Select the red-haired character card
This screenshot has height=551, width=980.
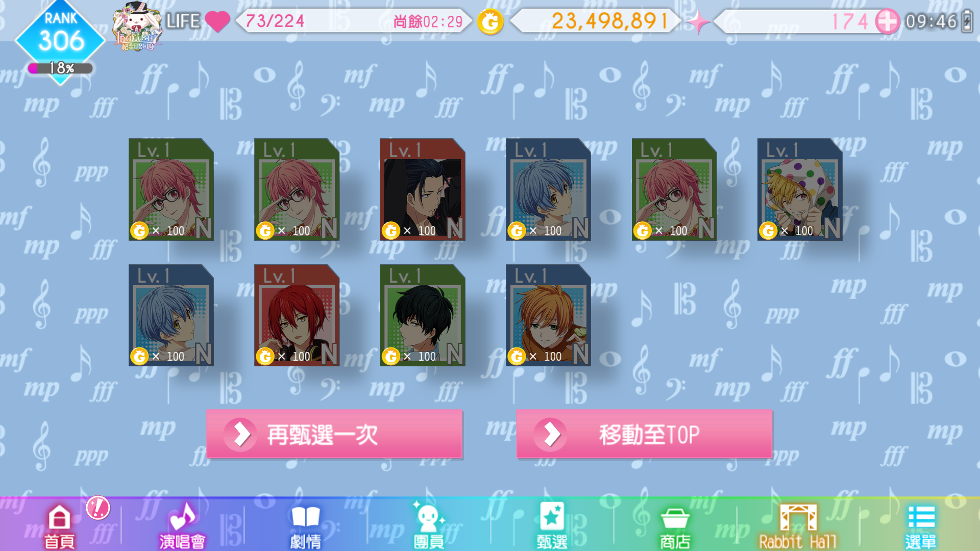pyautogui.click(x=297, y=315)
